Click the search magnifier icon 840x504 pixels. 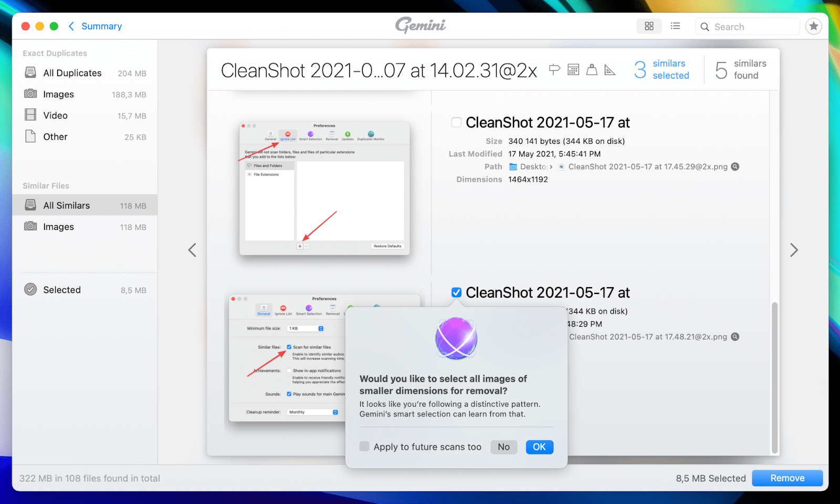coord(705,27)
